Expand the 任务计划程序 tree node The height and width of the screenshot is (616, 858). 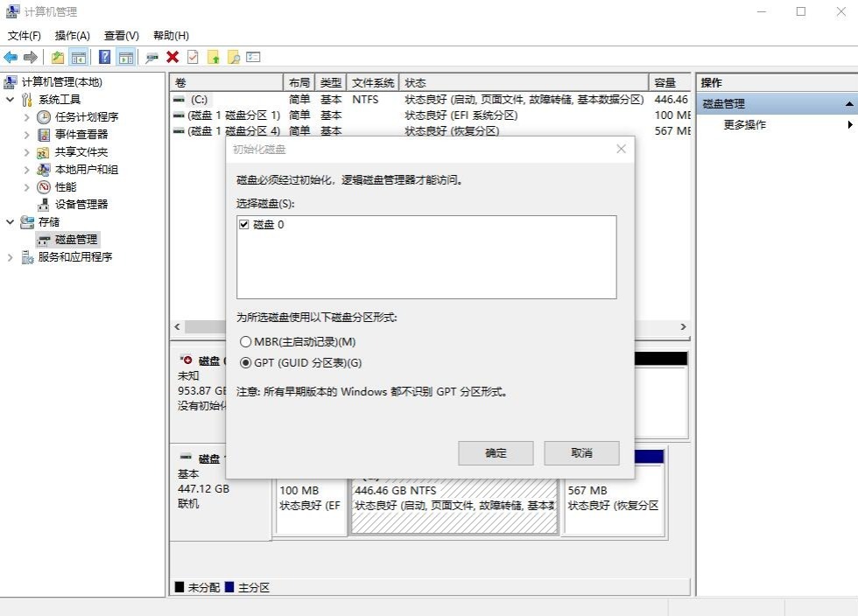click(x=26, y=117)
